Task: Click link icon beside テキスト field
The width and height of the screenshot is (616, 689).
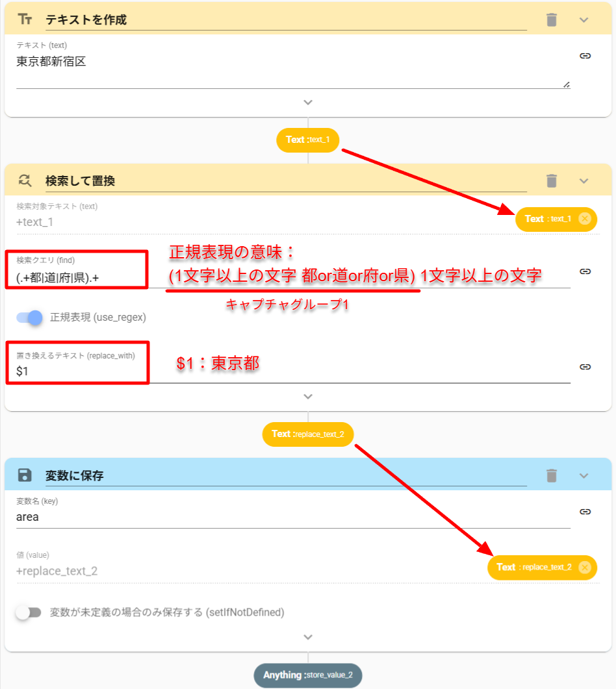Action: pyautogui.click(x=585, y=56)
